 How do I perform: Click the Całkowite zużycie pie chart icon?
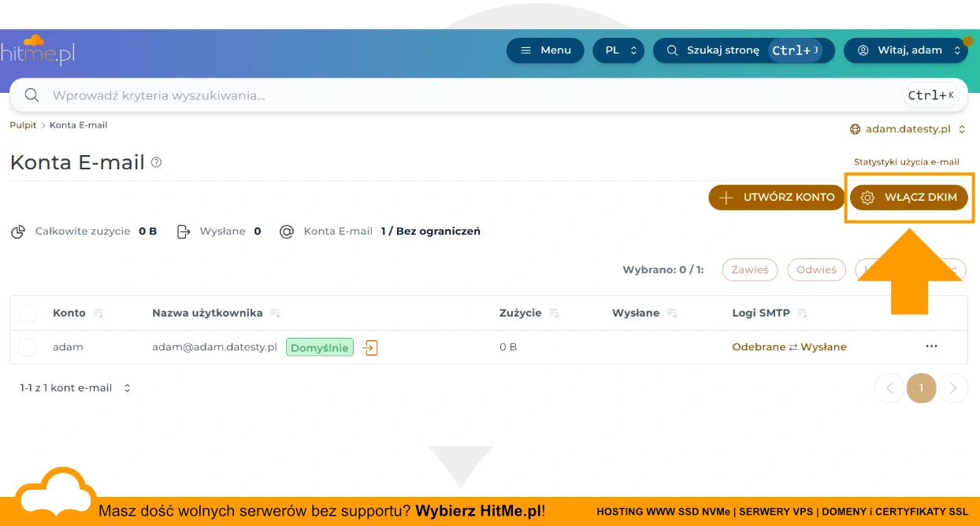18,232
